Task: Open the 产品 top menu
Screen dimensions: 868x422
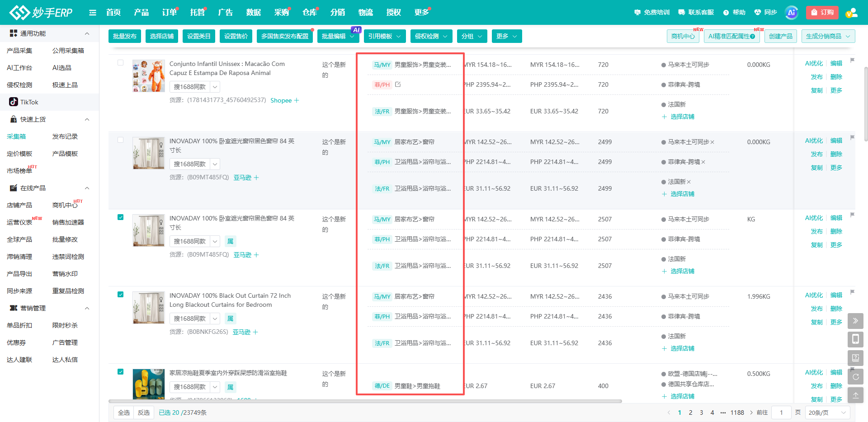Action: [x=141, y=13]
